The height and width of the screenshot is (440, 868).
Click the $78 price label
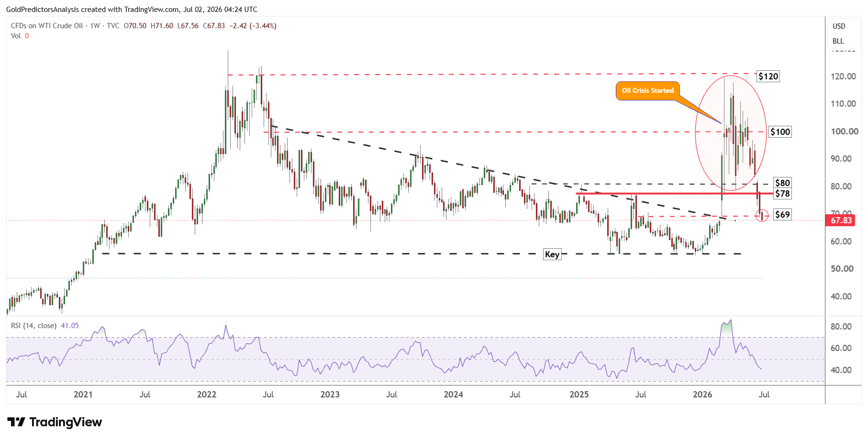(x=782, y=193)
